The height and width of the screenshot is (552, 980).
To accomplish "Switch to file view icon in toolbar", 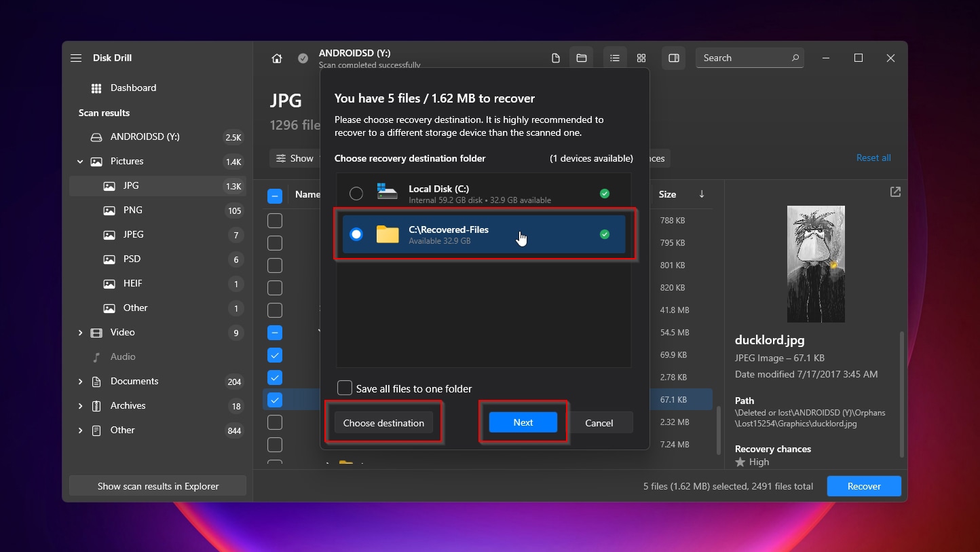I will tap(556, 58).
